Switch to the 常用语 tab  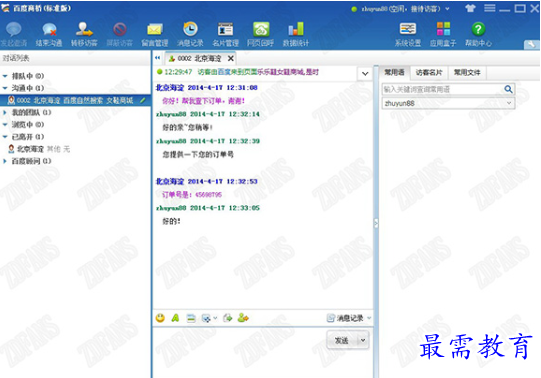click(x=394, y=72)
